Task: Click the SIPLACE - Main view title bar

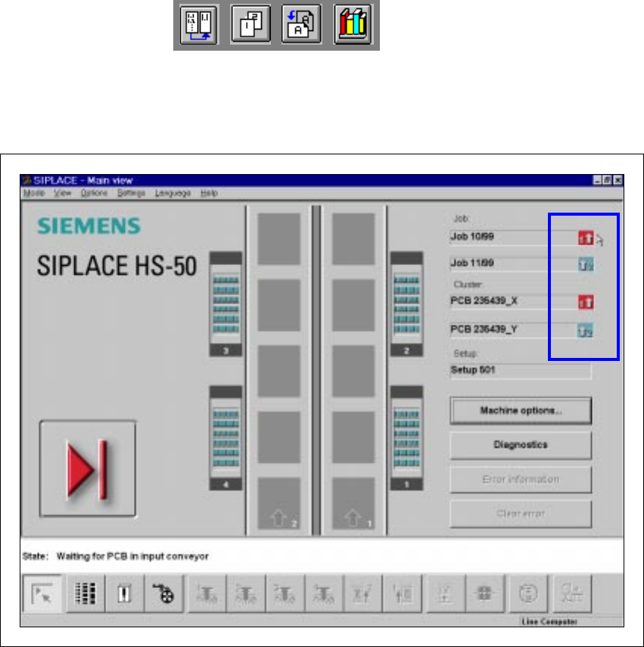Action: click(322, 180)
